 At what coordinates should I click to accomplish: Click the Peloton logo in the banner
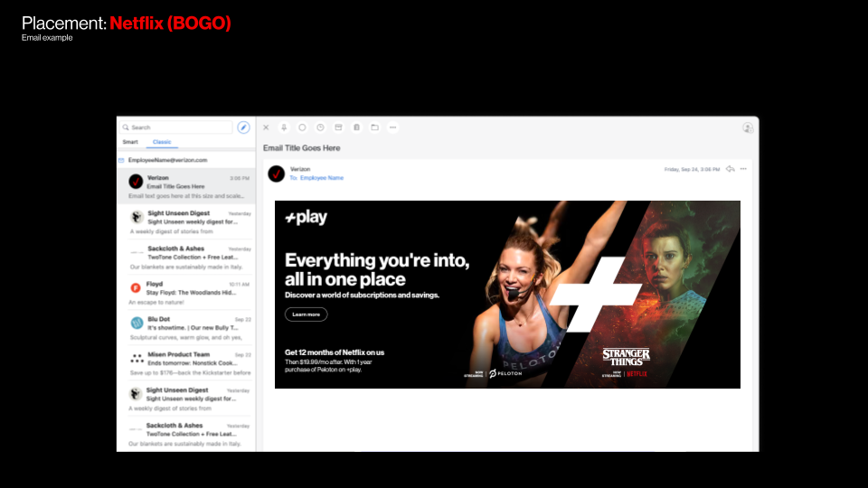point(505,374)
